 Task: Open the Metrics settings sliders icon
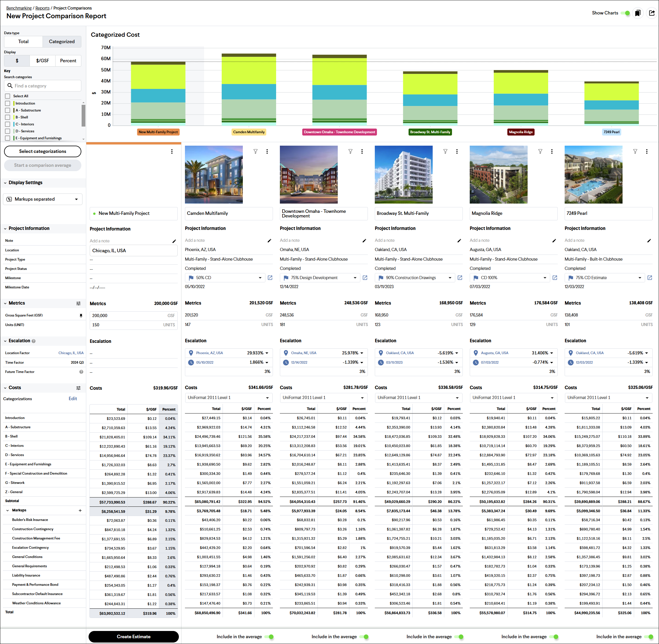click(x=78, y=303)
